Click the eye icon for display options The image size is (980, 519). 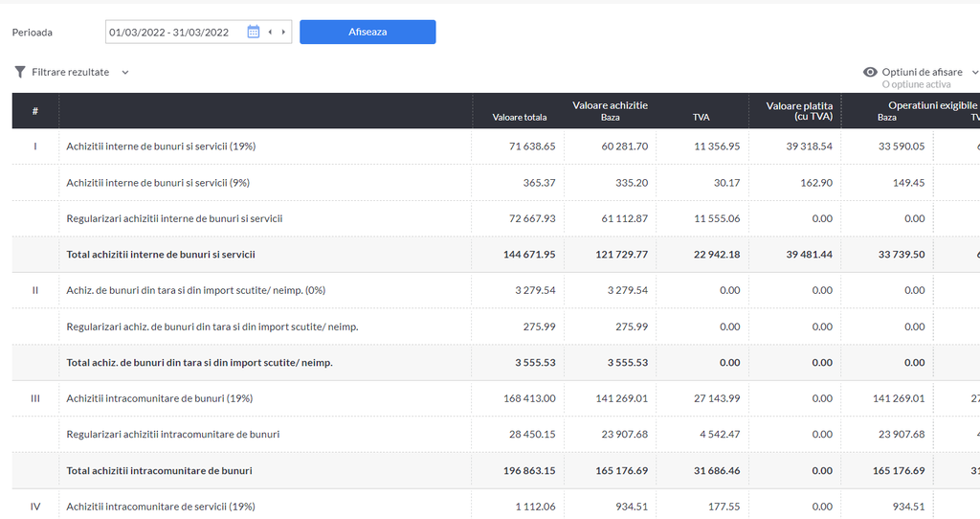click(x=870, y=72)
